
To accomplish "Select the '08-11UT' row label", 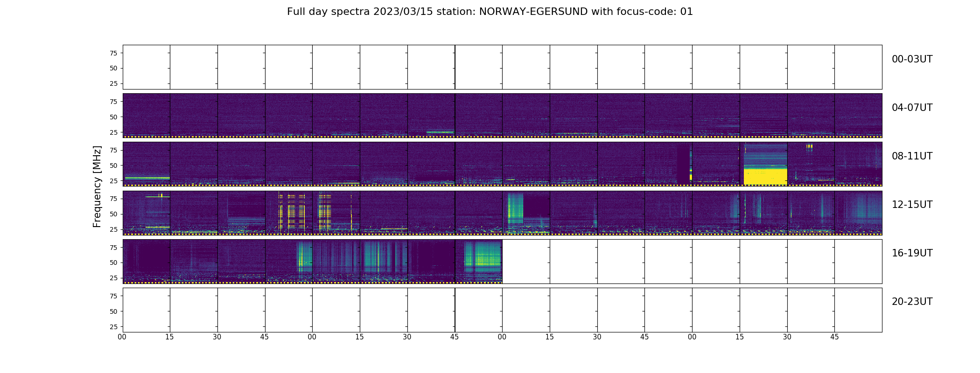I will pos(912,156).
